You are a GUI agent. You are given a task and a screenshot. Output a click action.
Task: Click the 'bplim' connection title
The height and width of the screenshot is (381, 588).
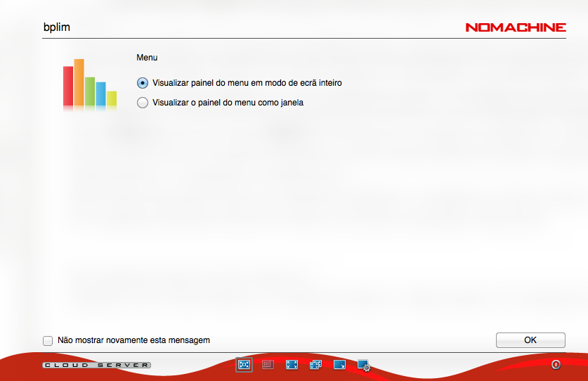[57, 27]
